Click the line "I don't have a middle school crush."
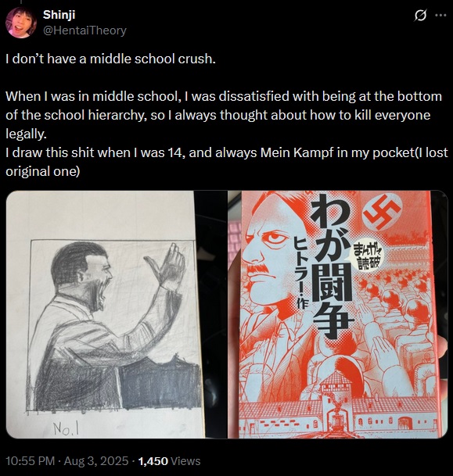Screen dimensions: 453x476 pyautogui.click(x=110, y=59)
